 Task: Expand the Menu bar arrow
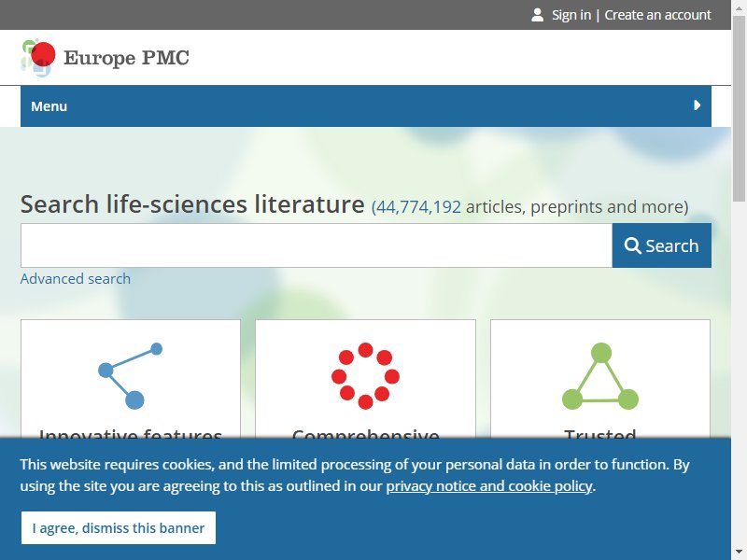[697, 105]
